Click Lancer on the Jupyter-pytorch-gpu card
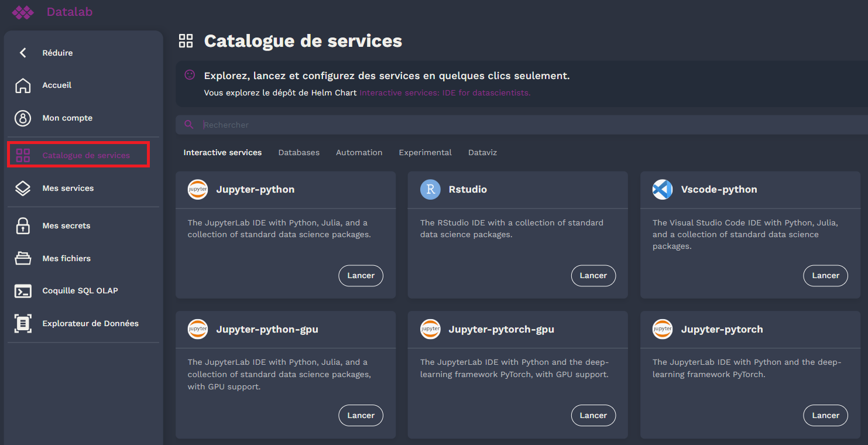 [x=593, y=415]
